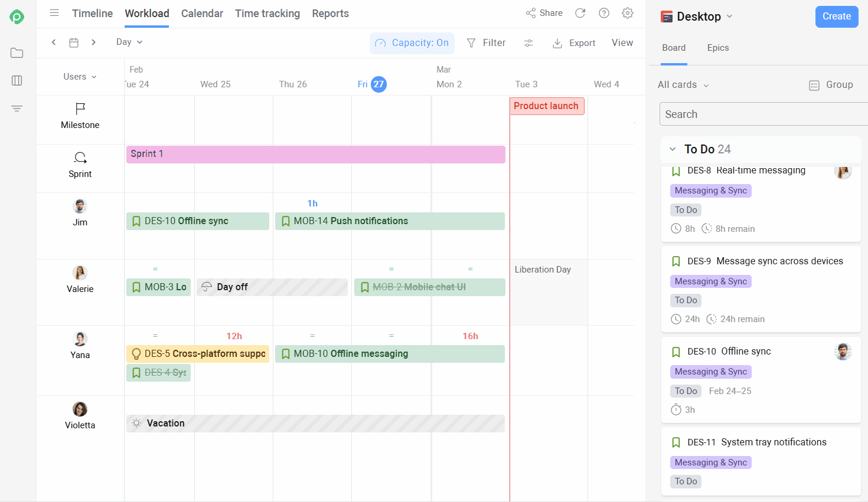The image size is (868, 502).
Task: Click the Milestone flag icon
Action: tap(80, 109)
